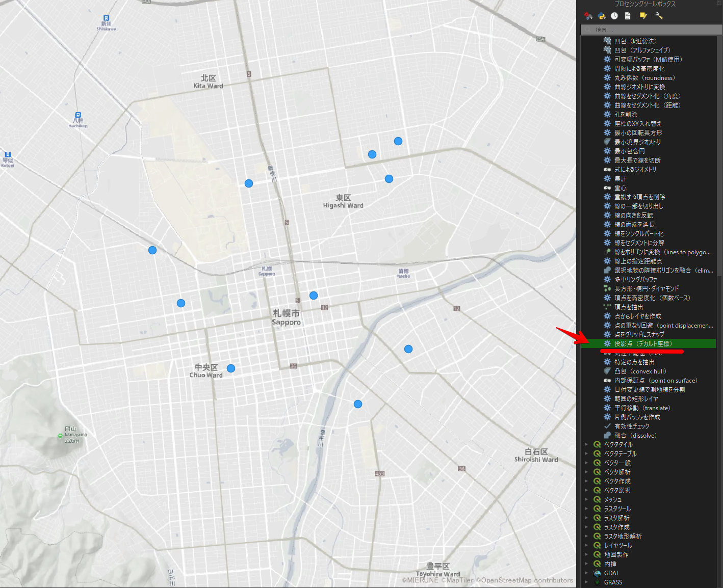Click the gear icon beside 投影点（デカルト座標）

pos(607,343)
